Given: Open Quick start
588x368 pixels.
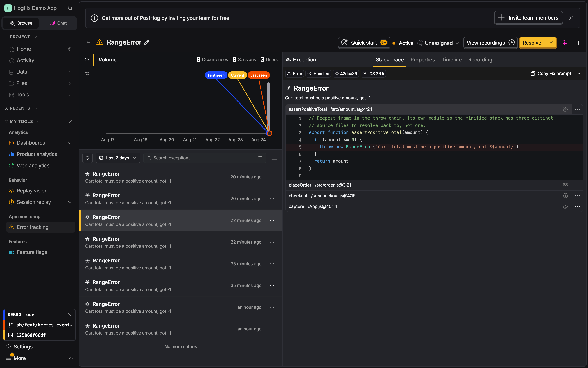Looking at the screenshot, I should tap(364, 43).
